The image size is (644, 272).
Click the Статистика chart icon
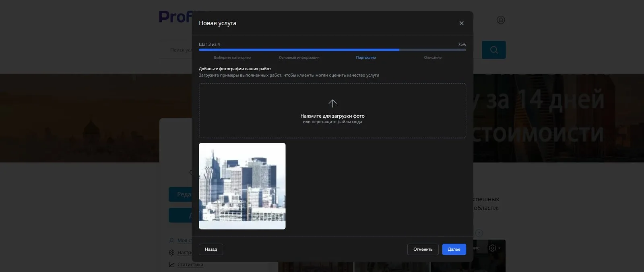(172, 265)
